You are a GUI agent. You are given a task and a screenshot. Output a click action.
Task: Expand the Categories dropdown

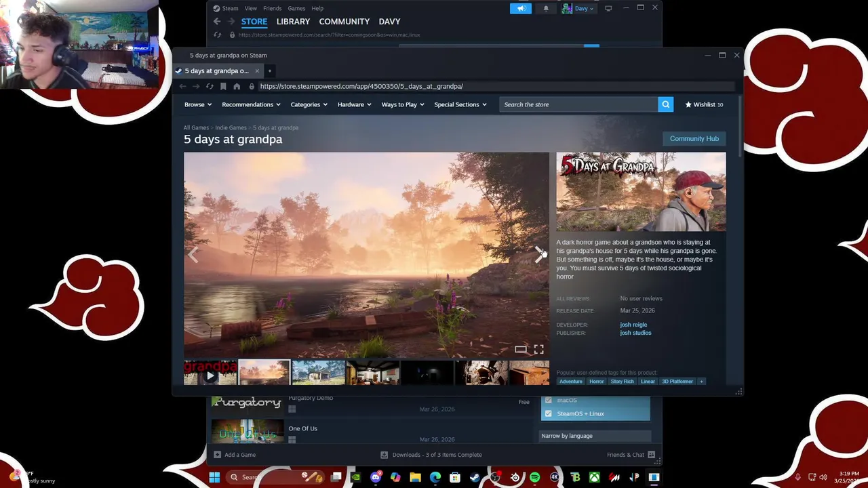coord(309,104)
